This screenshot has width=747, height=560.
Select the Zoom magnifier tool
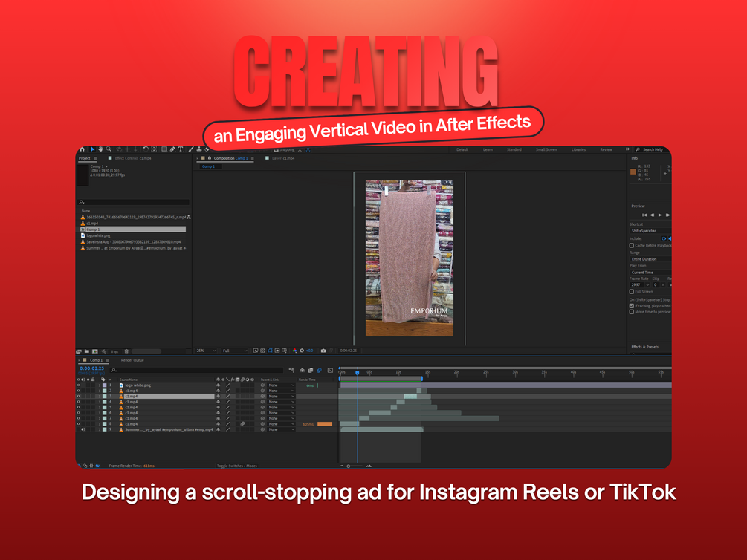109,149
